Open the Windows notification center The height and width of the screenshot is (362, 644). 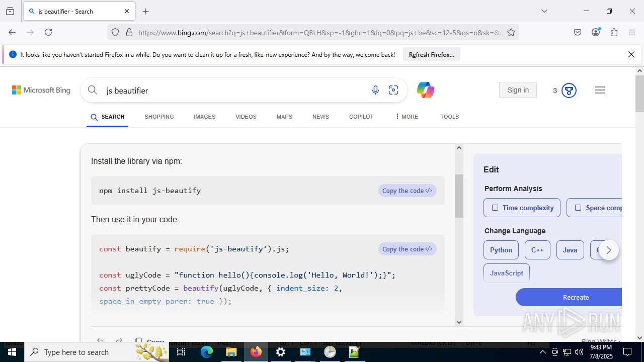pos(627,352)
